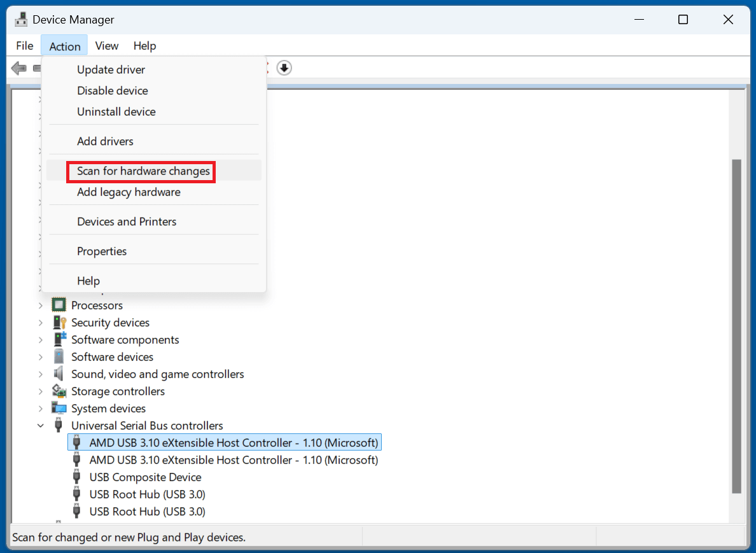Click the Back arrow toolbar icon
This screenshot has height=553, width=756.
18,67
